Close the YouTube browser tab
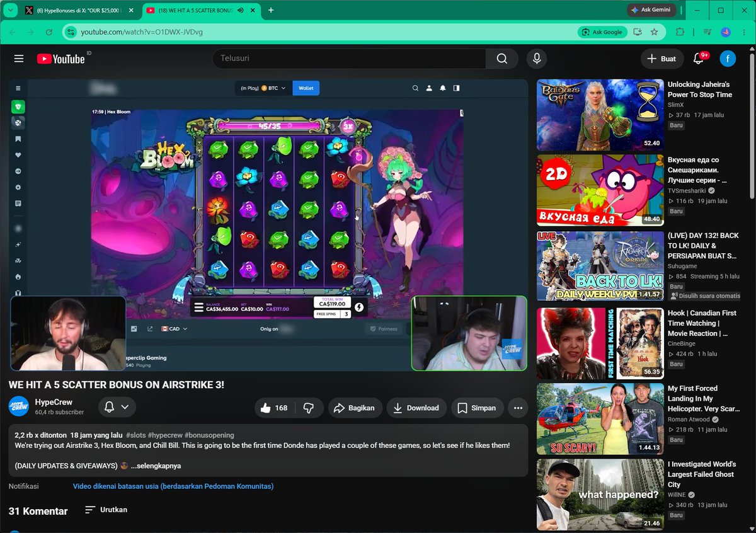 coord(254,10)
